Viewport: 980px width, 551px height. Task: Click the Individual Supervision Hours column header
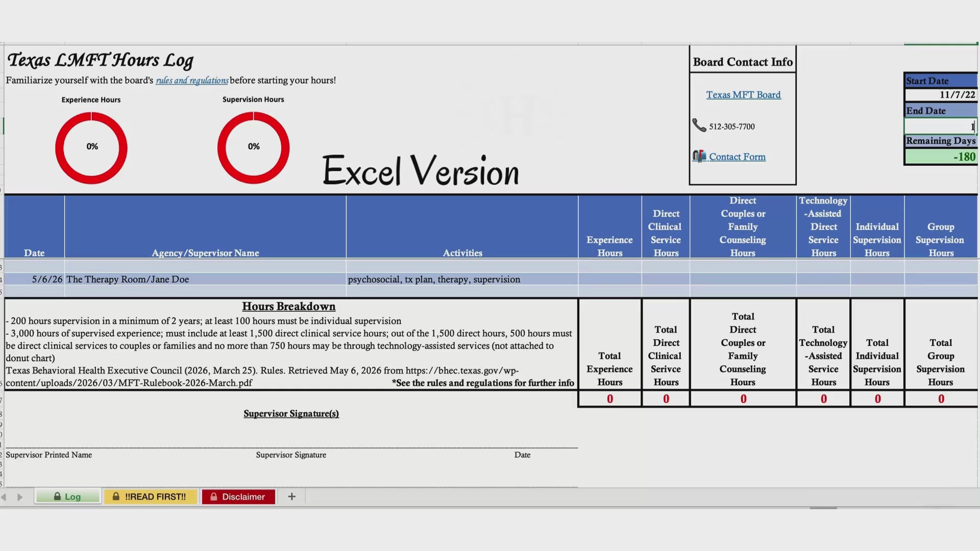pos(877,227)
